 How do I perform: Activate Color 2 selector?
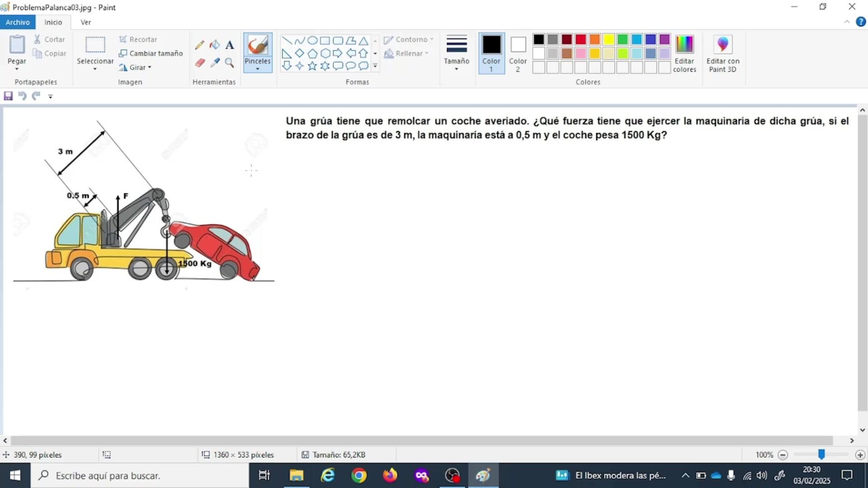(x=518, y=53)
